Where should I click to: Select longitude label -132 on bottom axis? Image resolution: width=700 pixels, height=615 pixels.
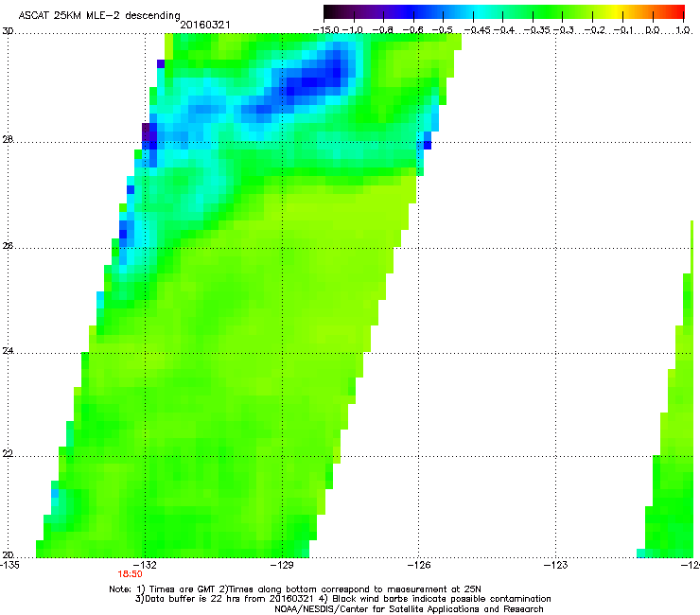coord(146,565)
